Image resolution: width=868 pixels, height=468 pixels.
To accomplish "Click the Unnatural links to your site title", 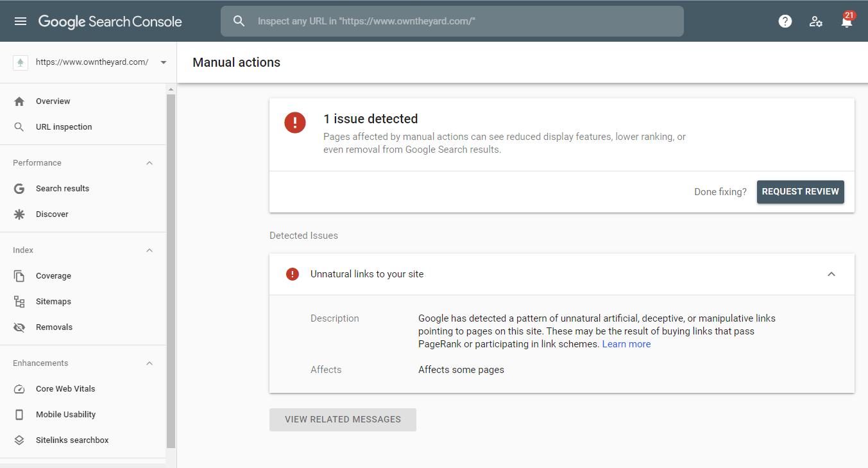I will [367, 274].
